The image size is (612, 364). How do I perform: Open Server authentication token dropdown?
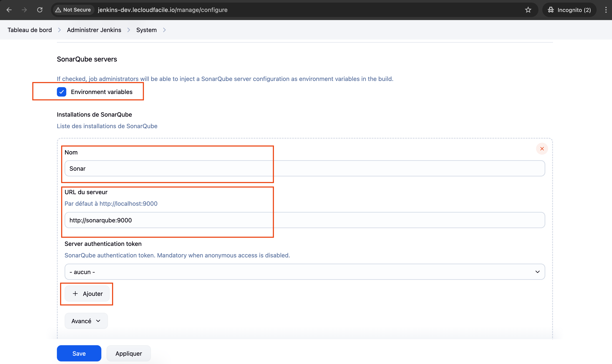click(x=305, y=272)
